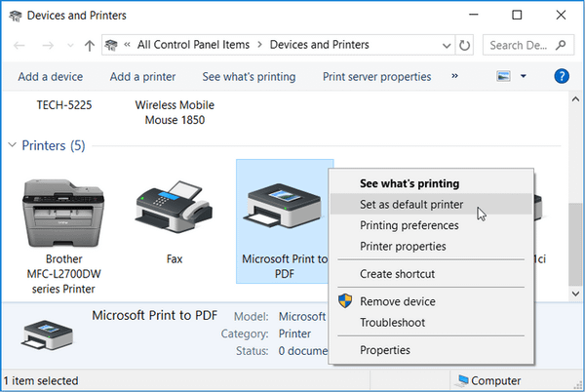585x392 pixels.
Task: Show more toolbar commands chevron
Action: (x=454, y=76)
